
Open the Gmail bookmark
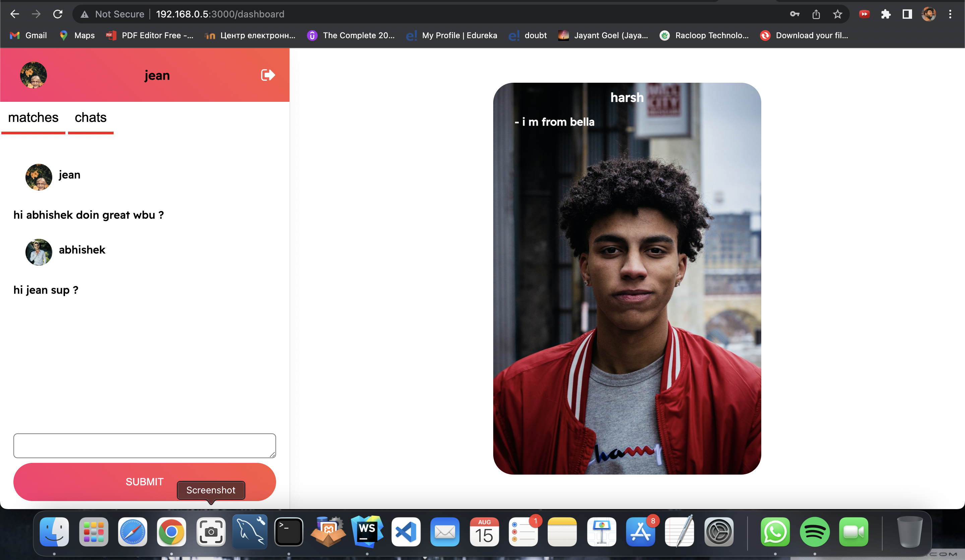(28, 35)
